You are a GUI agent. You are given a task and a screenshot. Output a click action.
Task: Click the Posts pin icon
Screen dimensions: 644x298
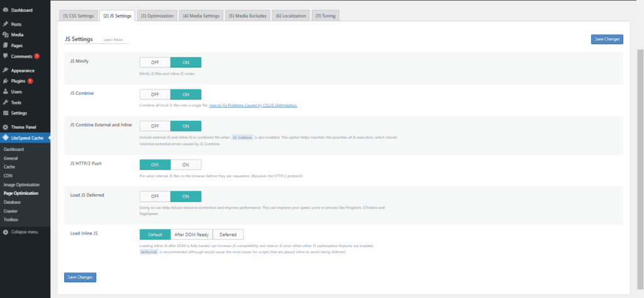click(6, 24)
